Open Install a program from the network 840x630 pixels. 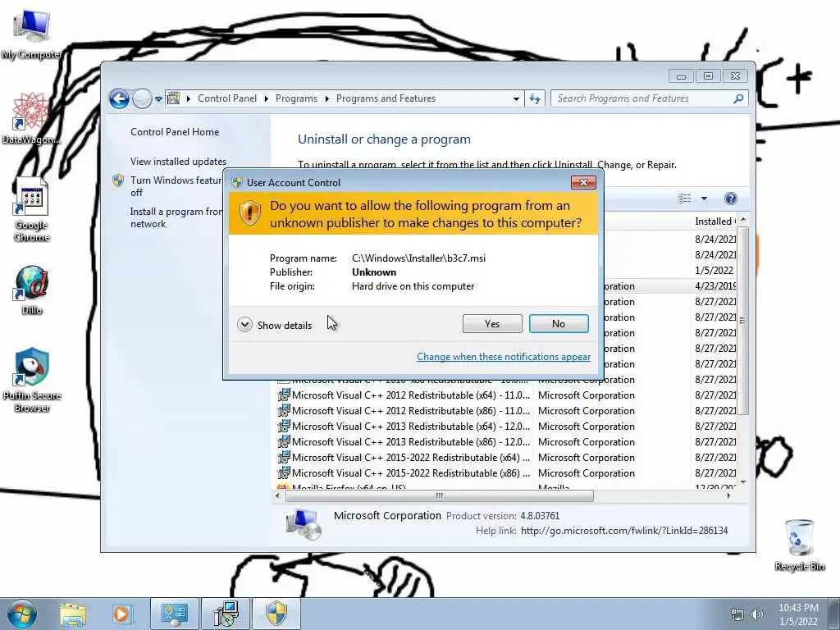[x=176, y=217]
